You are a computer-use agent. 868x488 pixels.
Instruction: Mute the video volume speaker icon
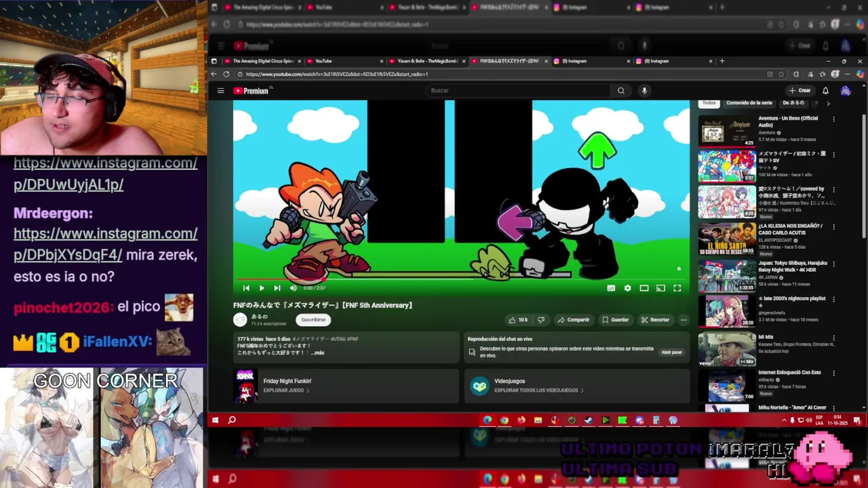pyautogui.click(x=293, y=288)
